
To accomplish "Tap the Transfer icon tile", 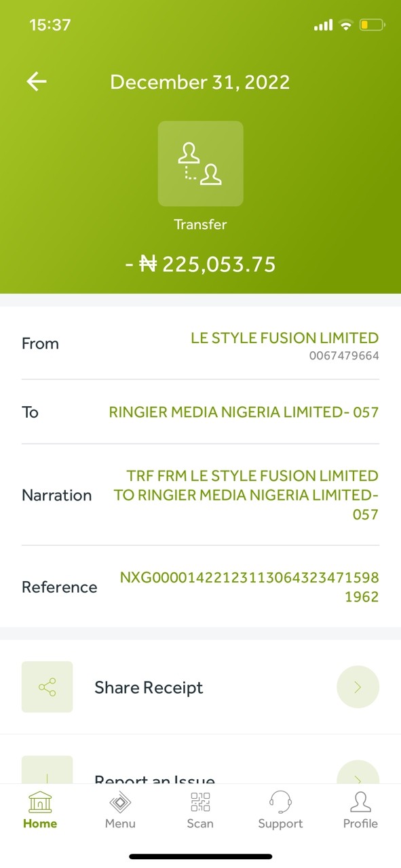I will click(x=201, y=163).
